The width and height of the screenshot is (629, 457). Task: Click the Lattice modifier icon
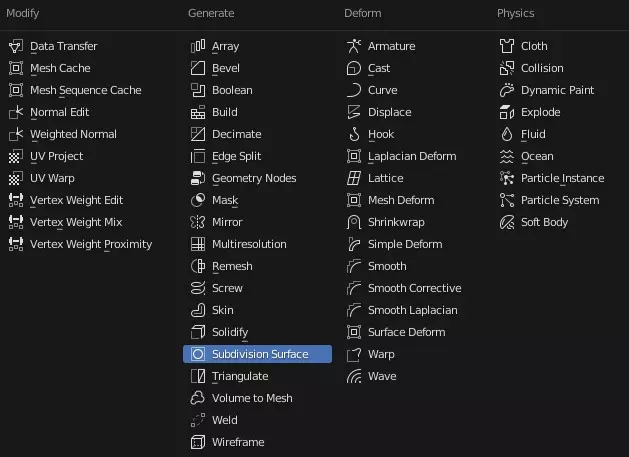pos(354,178)
